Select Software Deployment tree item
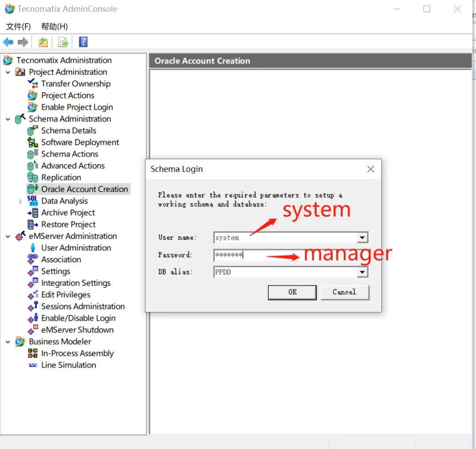476x449 pixels. point(80,142)
